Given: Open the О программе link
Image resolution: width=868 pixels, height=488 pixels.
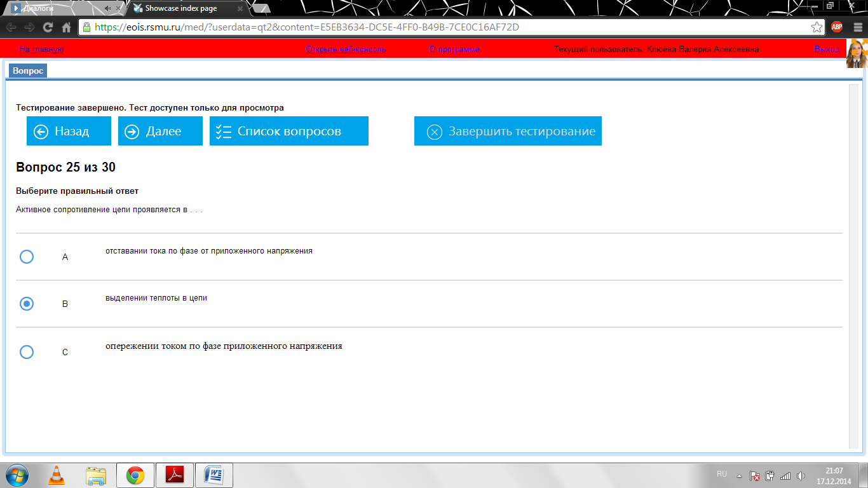Looking at the screenshot, I should (454, 49).
